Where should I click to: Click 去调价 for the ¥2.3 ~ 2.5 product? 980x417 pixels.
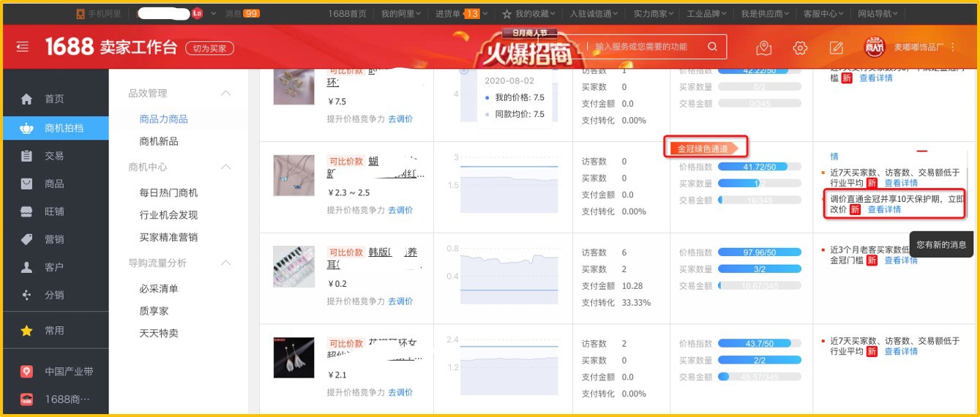click(x=400, y=210)
